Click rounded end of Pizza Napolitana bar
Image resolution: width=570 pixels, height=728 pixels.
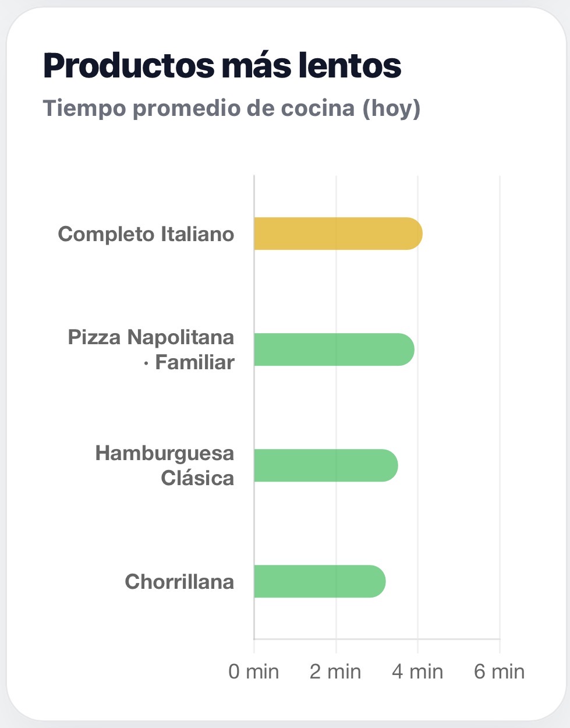click(406, 349)
